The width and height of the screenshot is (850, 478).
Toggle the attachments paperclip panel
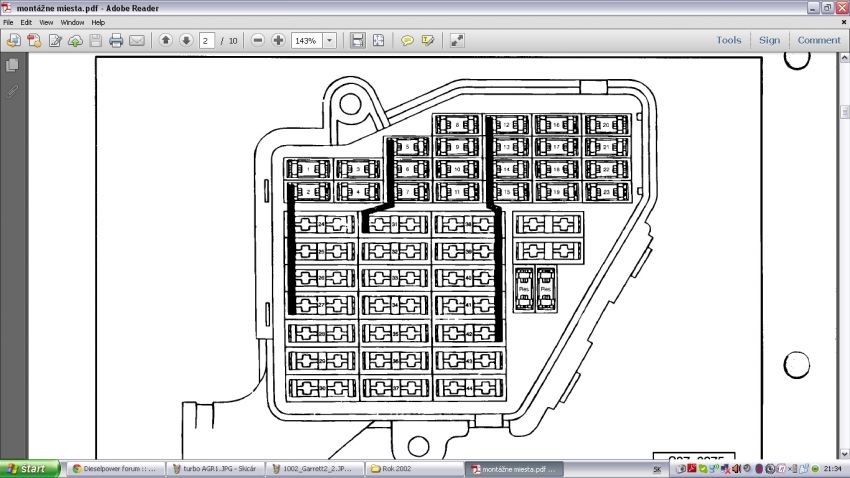[13, 91]
